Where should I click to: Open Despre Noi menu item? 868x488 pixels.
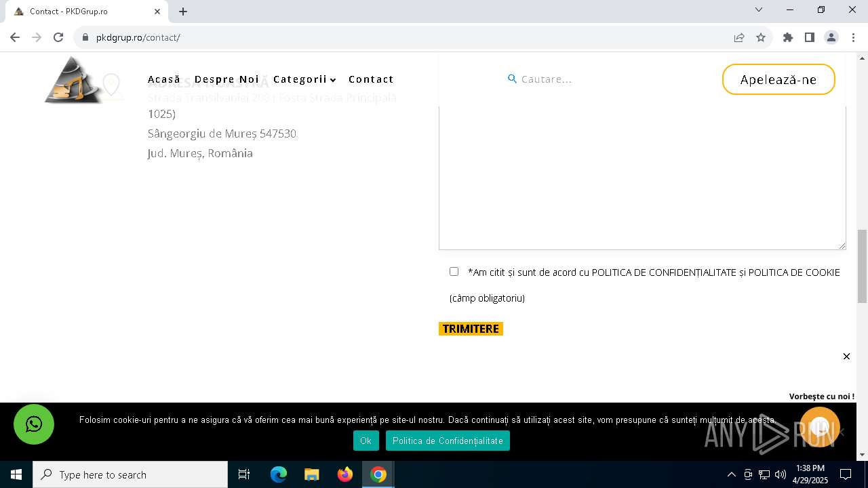(226, 79)
